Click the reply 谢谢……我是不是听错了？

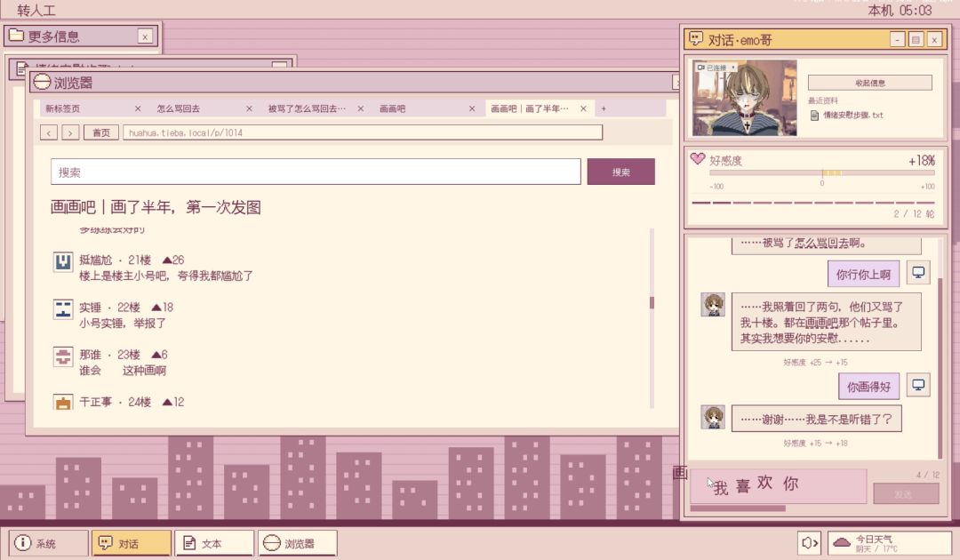click(816, 420)
